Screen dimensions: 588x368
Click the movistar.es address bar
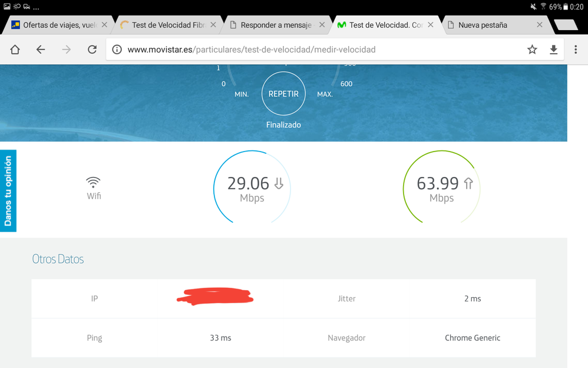pyautogui.click(x=318, y=50)
